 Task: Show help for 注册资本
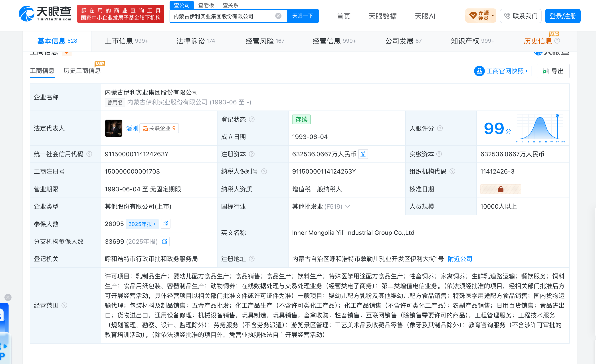tap(251, 154)
